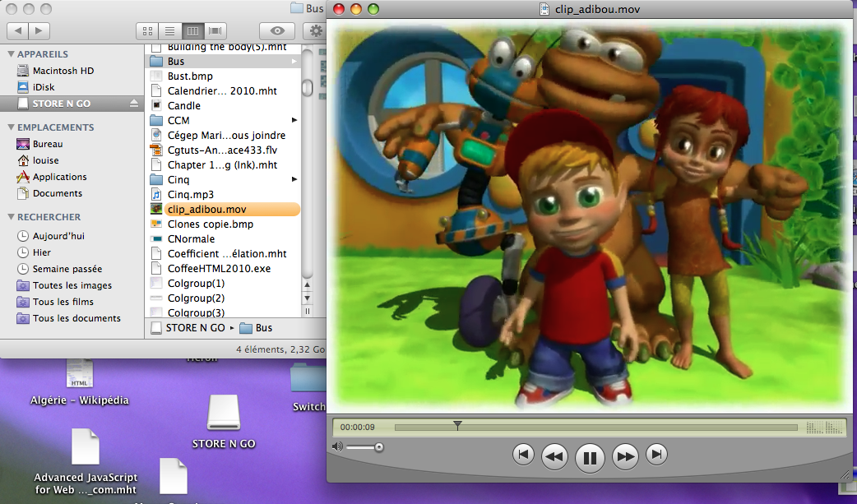
Task: Select Chapter 1…g (Ink).mht file
Action: click(x=224, y=164)
